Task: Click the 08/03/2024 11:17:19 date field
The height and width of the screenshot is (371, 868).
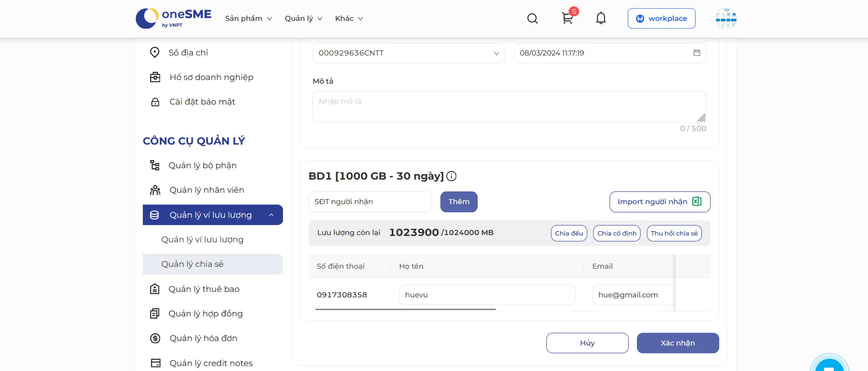Action: click(610, 53)
